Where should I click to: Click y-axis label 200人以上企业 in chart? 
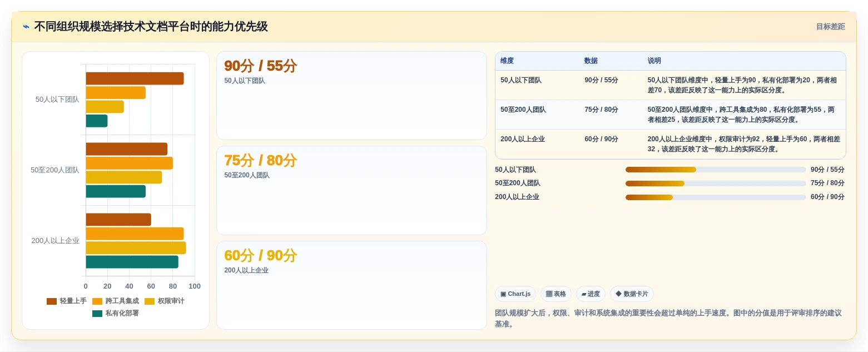56,241
